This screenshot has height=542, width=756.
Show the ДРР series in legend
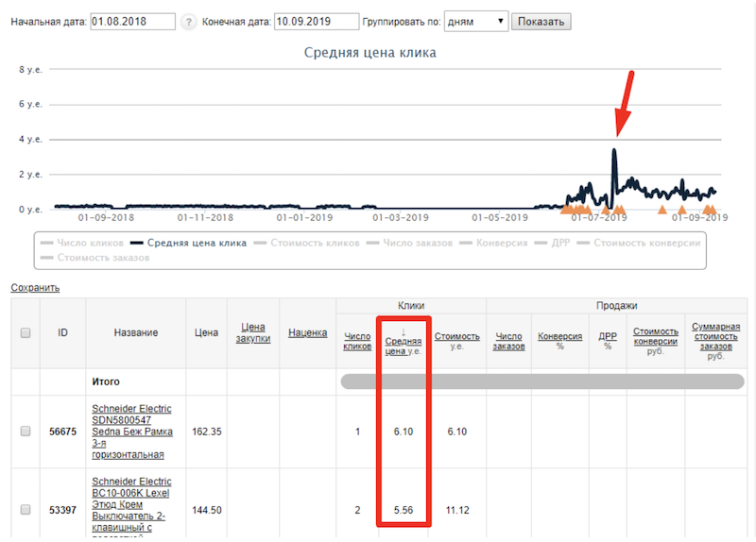[x=553, y=243]
